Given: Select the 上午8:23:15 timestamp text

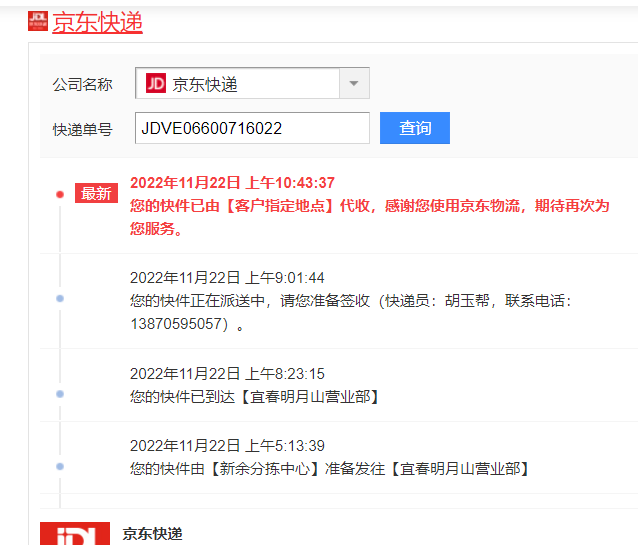Looking at the screenshot, I should pyautogui.click(x=227, y=374).
